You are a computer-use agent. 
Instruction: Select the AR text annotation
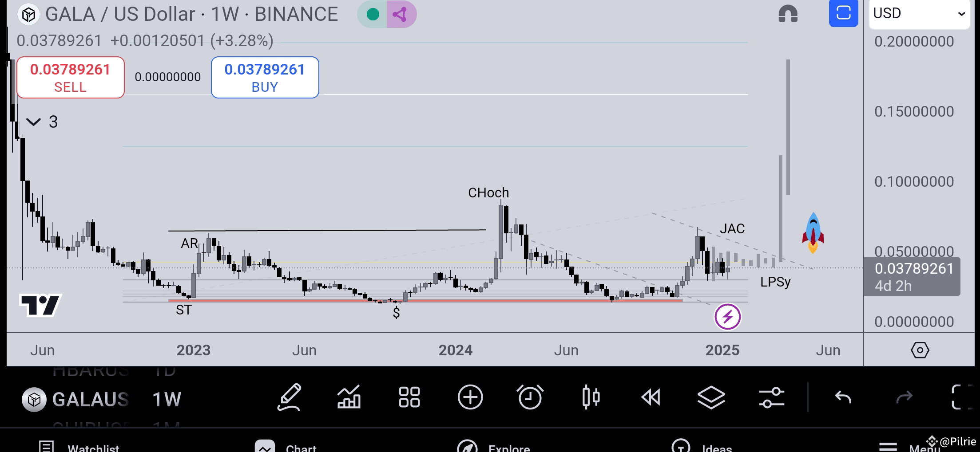pos(190,244)
